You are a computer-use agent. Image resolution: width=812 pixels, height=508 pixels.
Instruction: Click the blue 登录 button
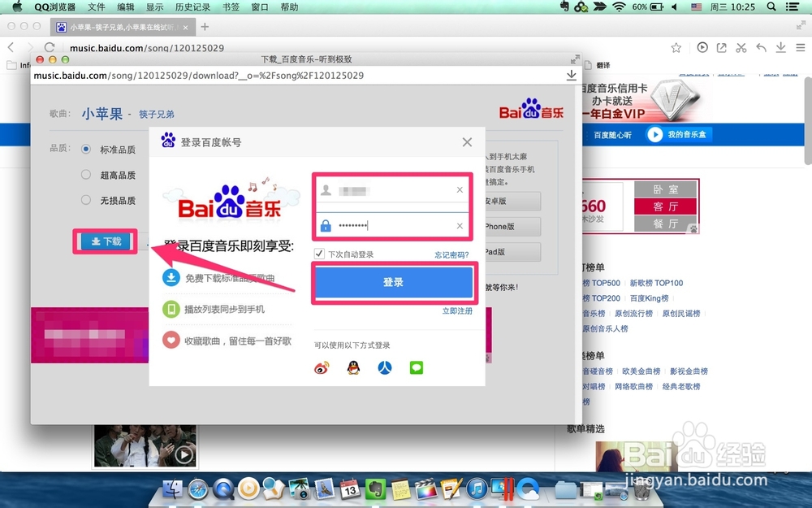pos(394,282)
